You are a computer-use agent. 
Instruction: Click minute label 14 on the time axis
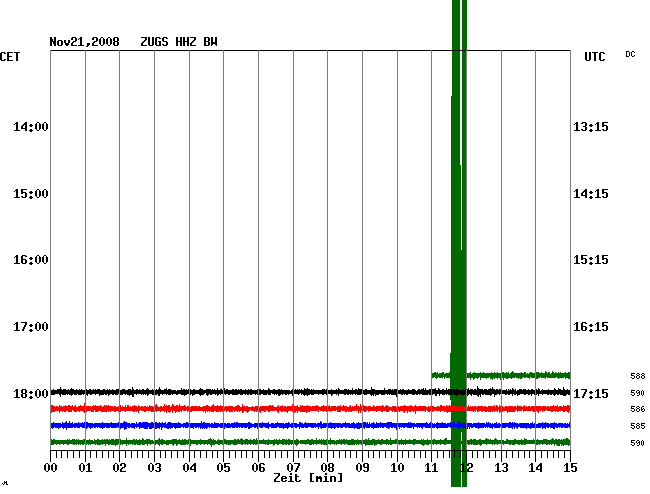[x=536, y=468]
